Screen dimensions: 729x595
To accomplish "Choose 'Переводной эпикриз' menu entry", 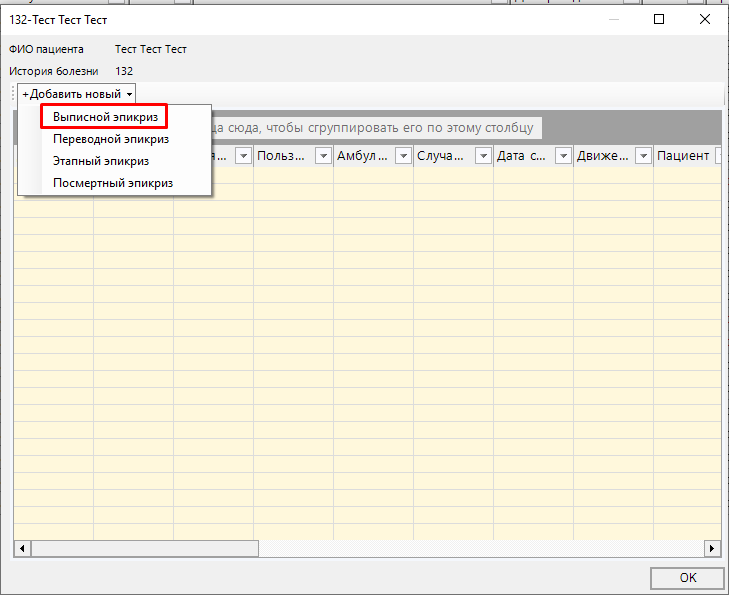I will tap(111, 140).
